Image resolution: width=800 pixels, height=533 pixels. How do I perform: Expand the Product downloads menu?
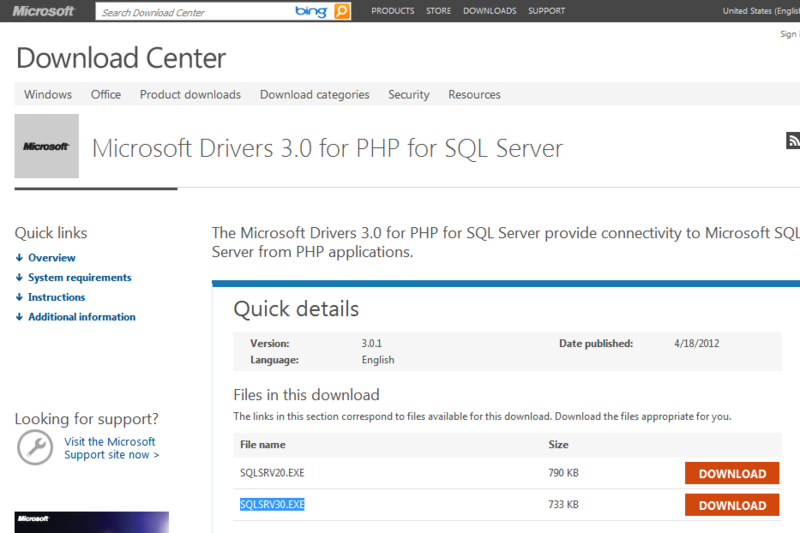click(190, 95)
